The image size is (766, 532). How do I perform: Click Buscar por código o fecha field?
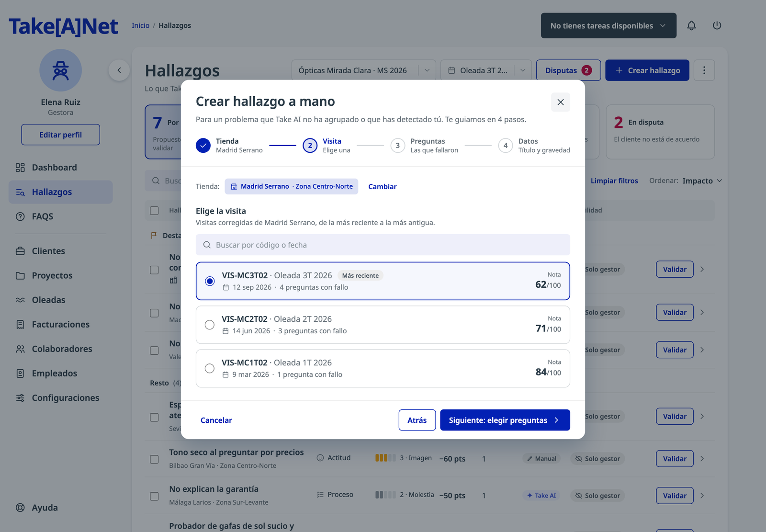383,245
